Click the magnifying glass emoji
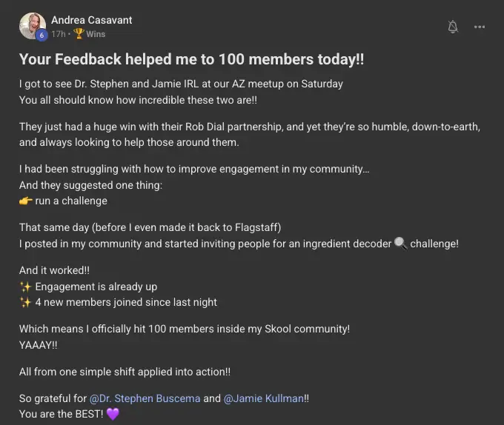 click(x=400, y=243)
